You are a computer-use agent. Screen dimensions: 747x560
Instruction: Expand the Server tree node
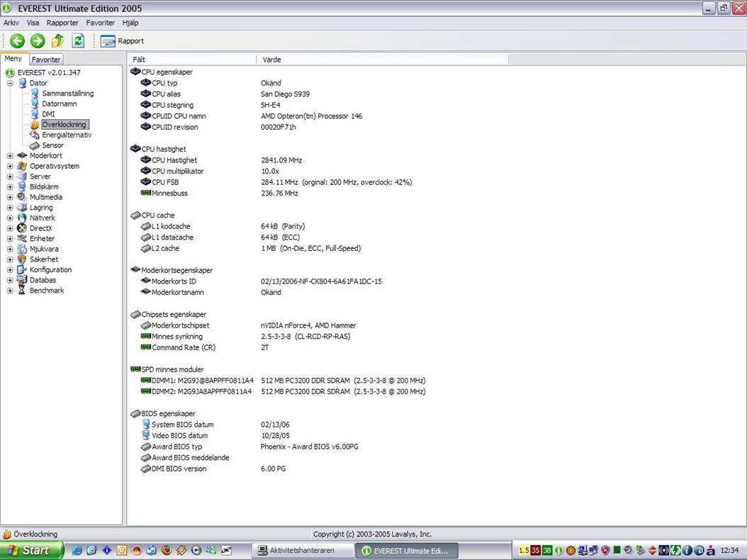tap(10, 177)
